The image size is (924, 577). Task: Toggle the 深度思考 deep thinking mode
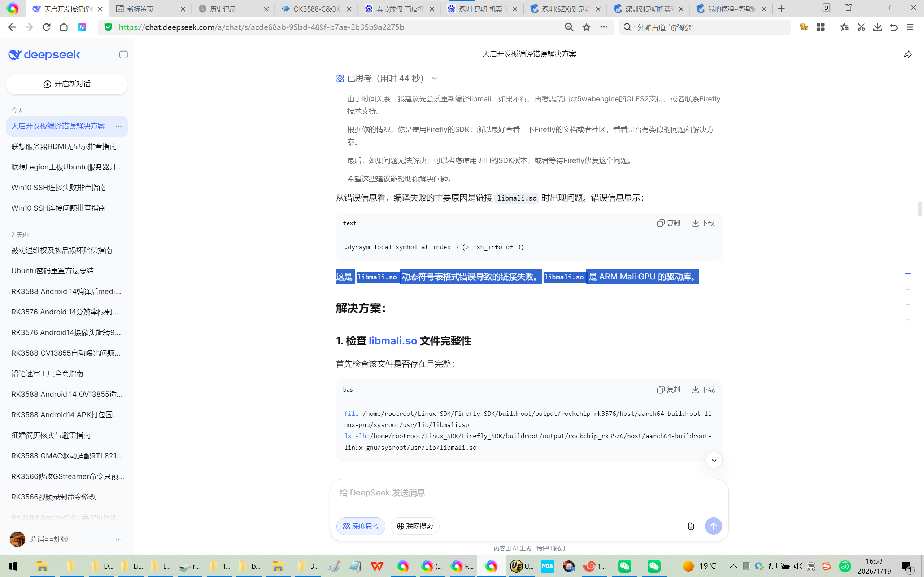361,526
